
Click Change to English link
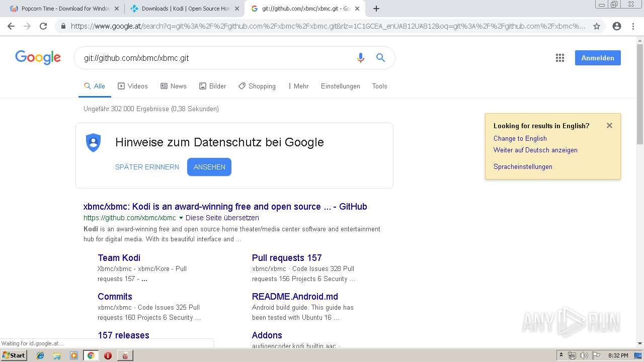tap(520, 138)
